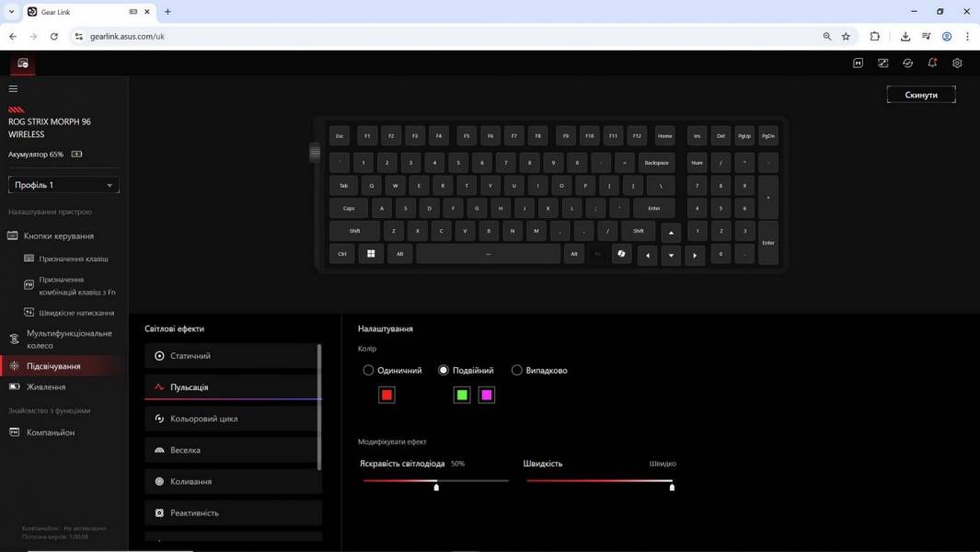Click the left arrow key on keyboard preview
Screen dimensions: 980x552
(648, 255)
